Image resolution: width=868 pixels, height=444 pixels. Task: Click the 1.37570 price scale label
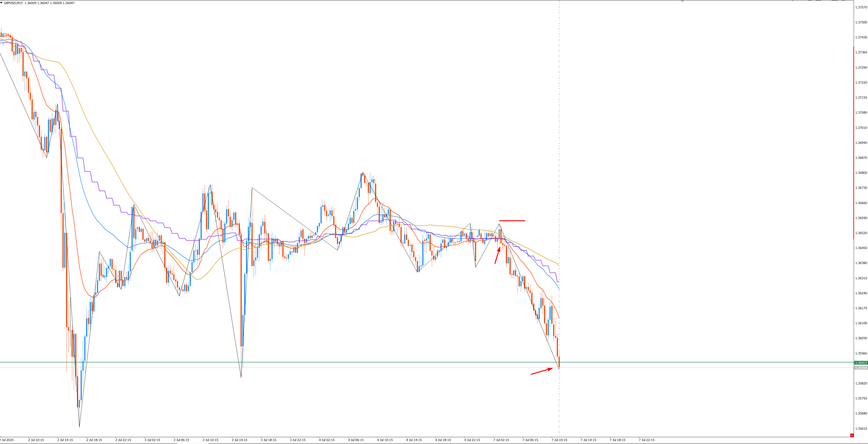pyautogui.click(x=861, y=7)
